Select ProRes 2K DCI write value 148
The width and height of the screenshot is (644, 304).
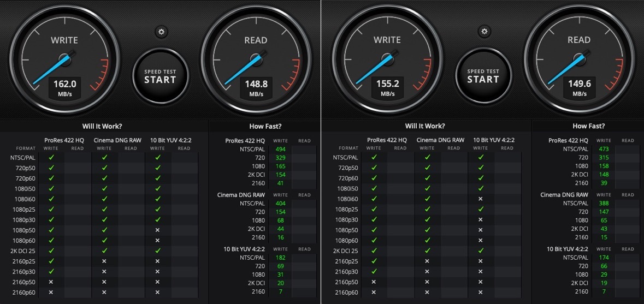pyautogui.click(x=604, y=175)
